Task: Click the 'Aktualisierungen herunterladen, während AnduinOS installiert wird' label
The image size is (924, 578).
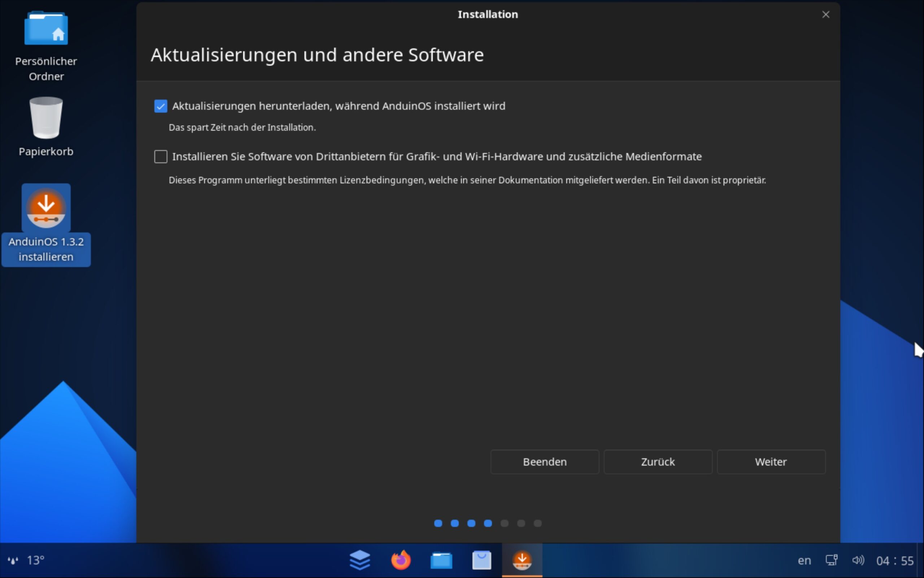Action: coord(339,106)
